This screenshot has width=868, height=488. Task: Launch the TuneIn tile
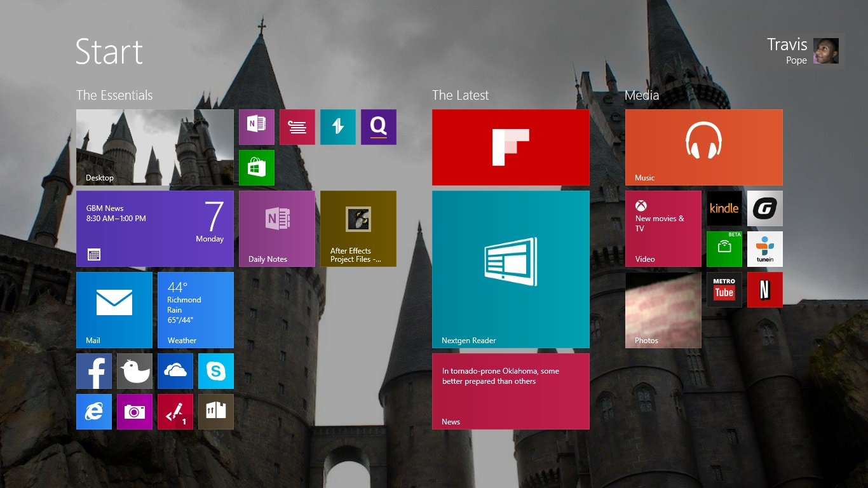click(765, 249)
